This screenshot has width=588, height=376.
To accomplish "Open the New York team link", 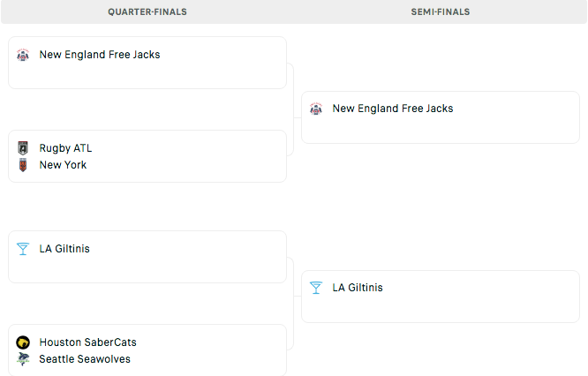I will 63,165.
